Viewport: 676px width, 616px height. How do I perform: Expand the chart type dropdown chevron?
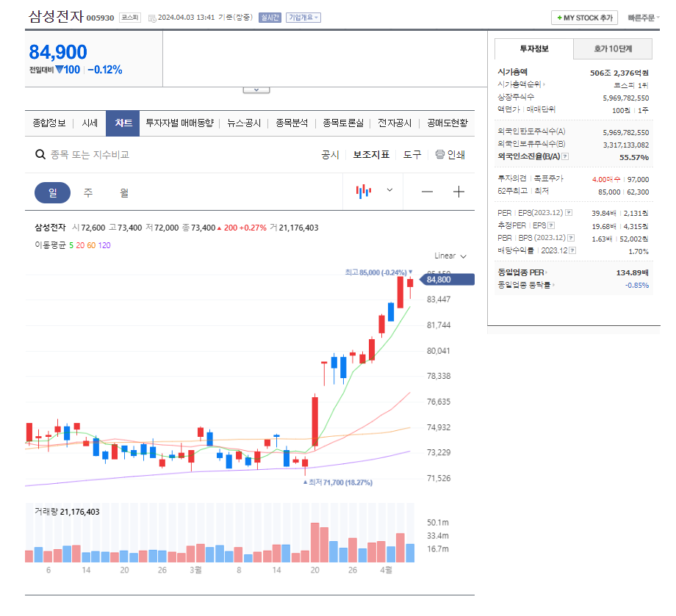click(389, 190)
